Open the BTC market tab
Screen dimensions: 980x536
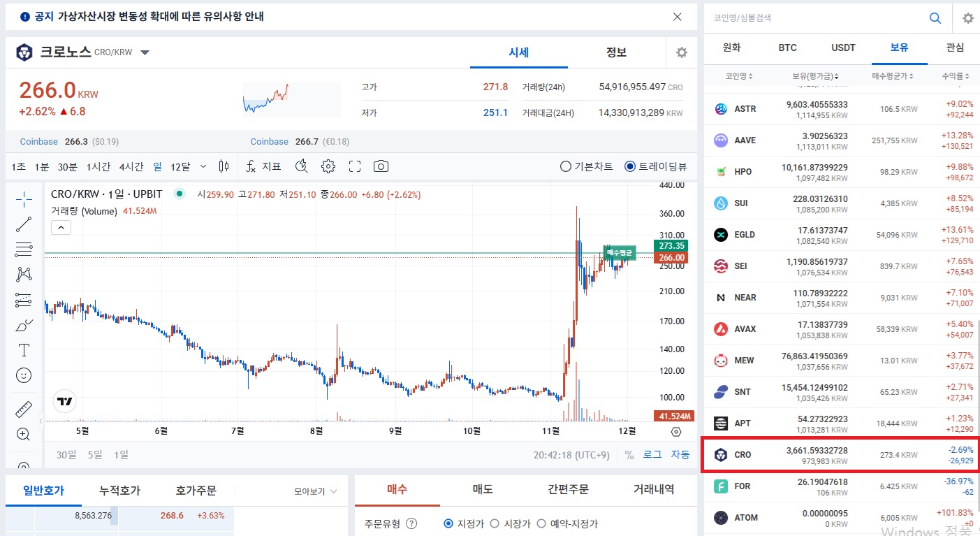point(787,48)
